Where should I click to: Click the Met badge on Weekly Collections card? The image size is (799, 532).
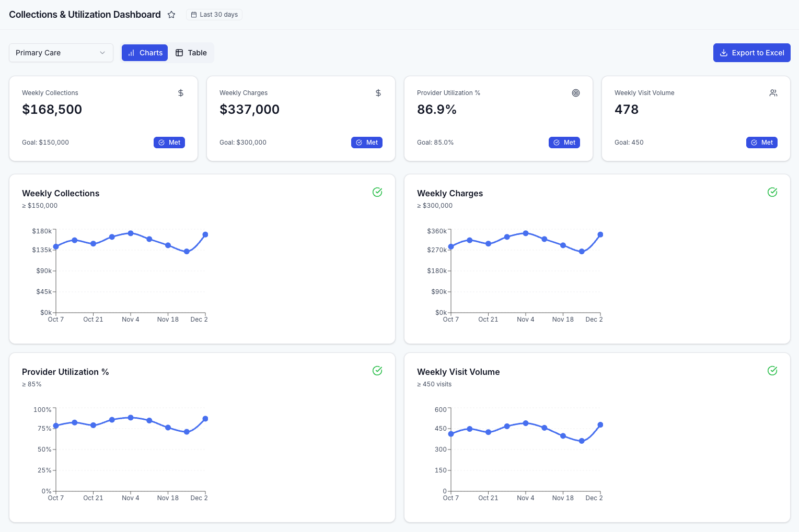click(169, 142)
